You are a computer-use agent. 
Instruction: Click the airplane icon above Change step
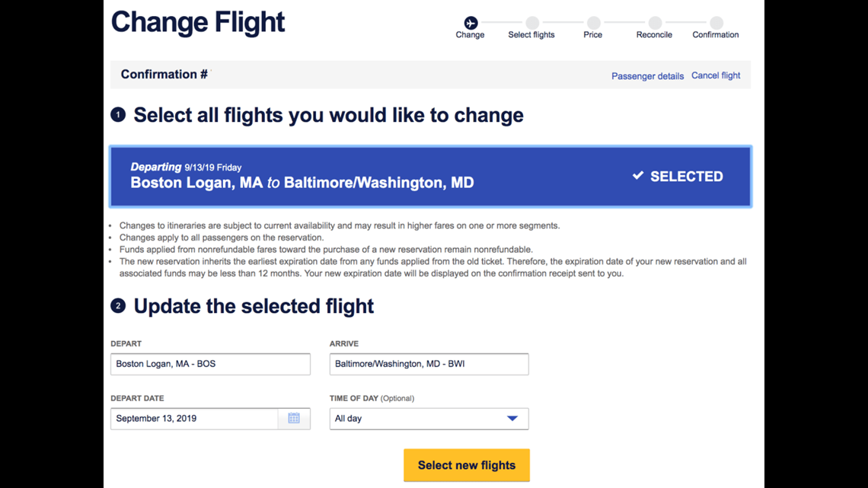(x=471, y=23)
